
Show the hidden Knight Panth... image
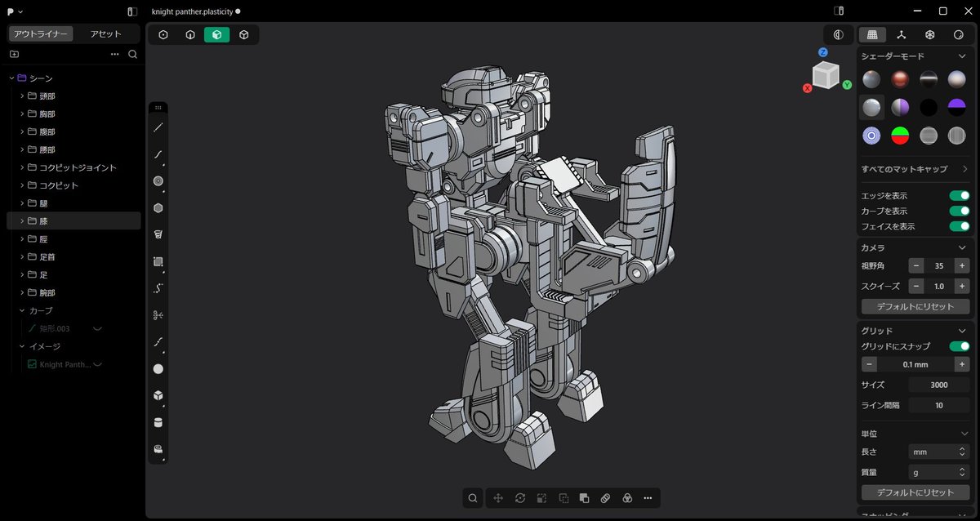97,364
